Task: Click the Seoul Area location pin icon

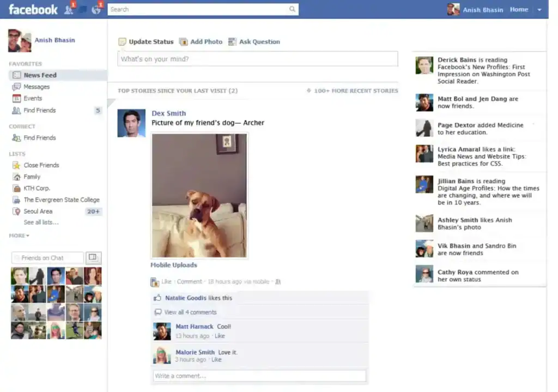Action: tap(16, 212)
